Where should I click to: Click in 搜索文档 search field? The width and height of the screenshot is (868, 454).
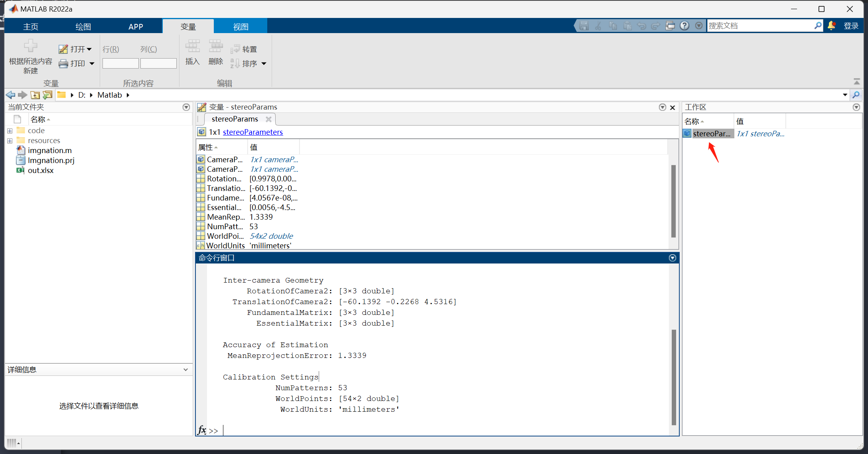760,26
